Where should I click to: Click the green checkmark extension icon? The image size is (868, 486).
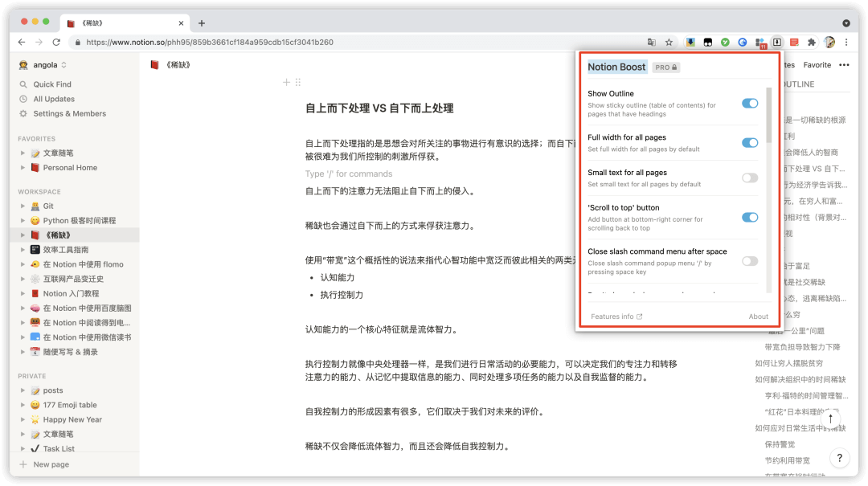[725, 42]
